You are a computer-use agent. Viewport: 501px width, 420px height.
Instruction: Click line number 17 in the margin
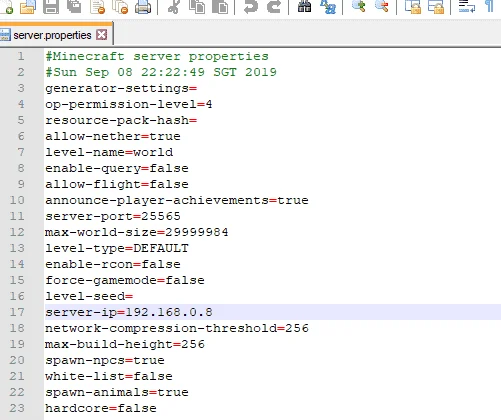pos(17,312)
